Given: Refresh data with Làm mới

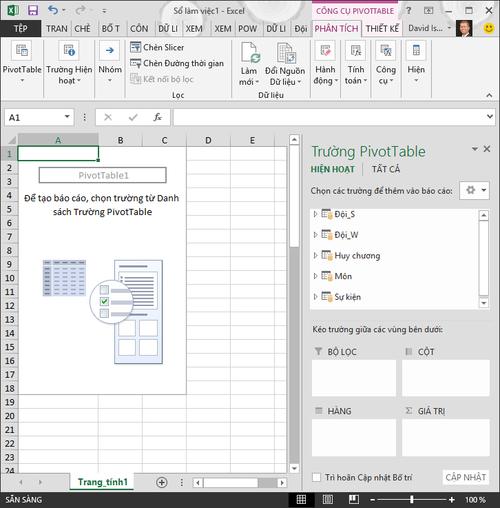Looking at the screenshot, I should coord(249,63).
